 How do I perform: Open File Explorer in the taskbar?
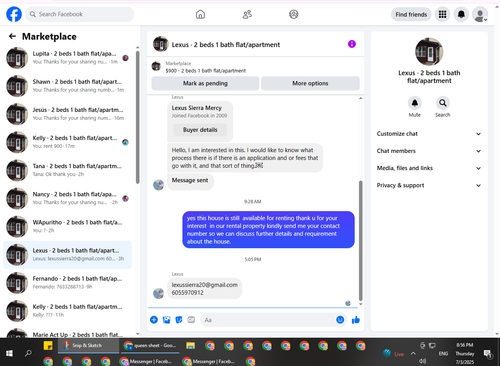pyautogui.click(x=190, y=346)
